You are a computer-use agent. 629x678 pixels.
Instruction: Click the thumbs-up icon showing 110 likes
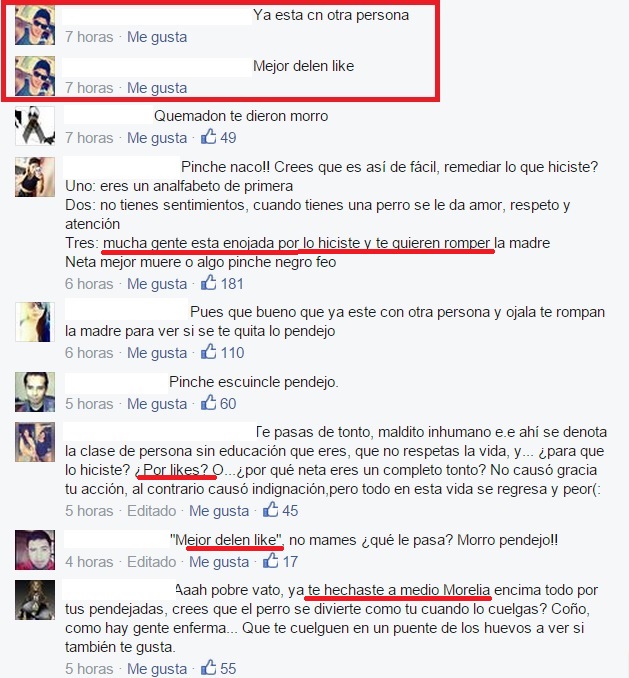[208, 352]
